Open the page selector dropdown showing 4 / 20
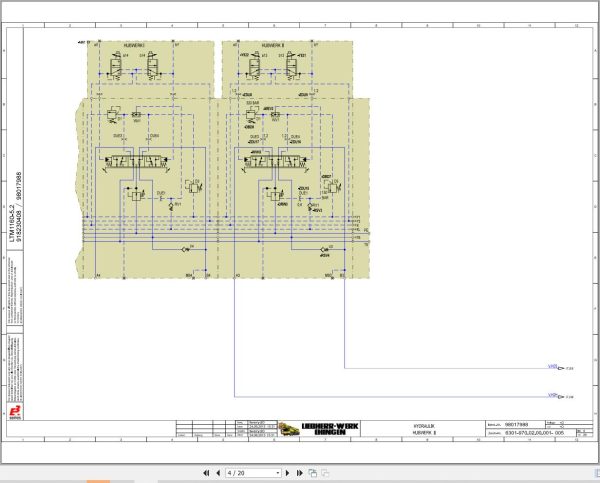The height and width of the screenshot is (483, 600). coord(278,473)
